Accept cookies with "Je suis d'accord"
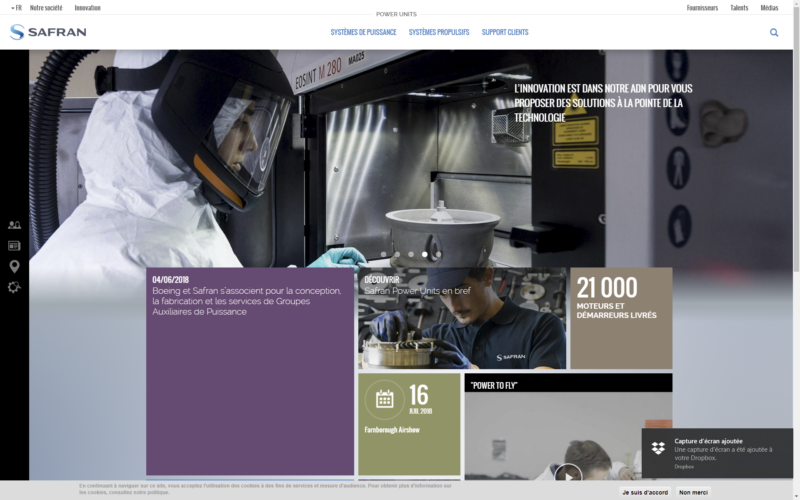This screenshot has width=800, height=500. (x=645, y=492)
